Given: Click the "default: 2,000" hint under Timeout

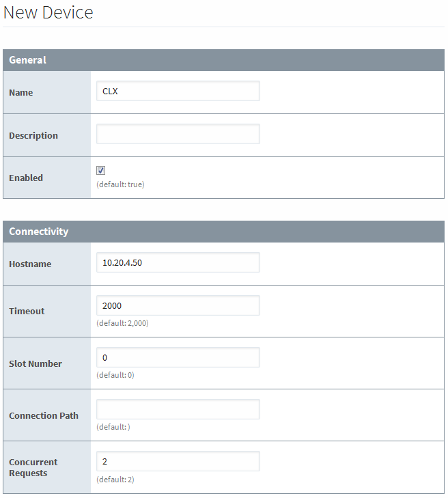Looking at the screenshot, I should coord(122,323).
